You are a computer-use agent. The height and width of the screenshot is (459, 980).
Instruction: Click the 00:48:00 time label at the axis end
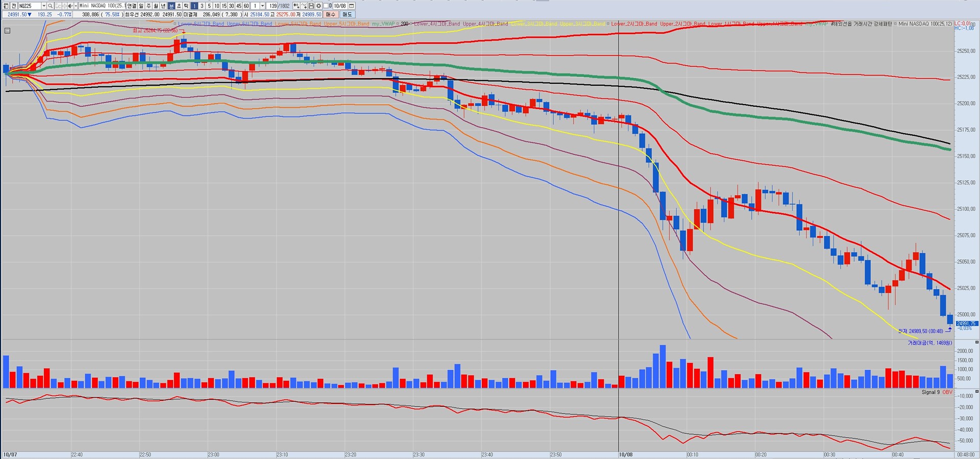click(966, 454)
